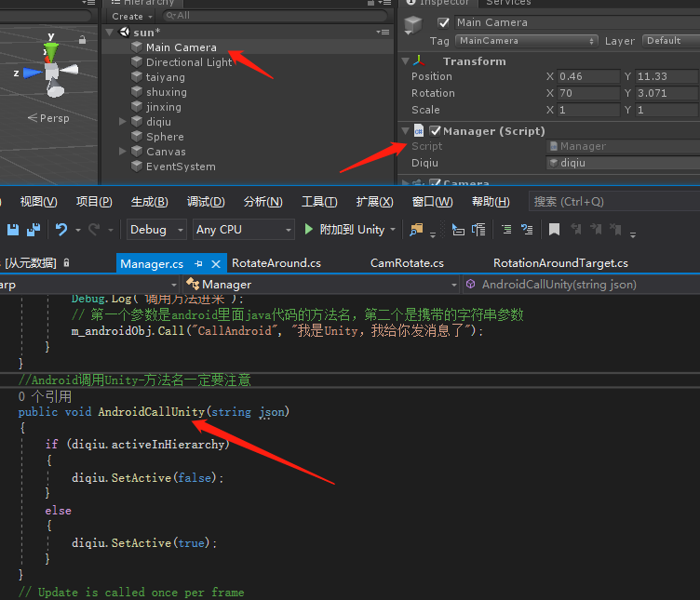Click the Position X input field
Image resolution: width=700 pixels, height=600 pixels.
point(588,77)
